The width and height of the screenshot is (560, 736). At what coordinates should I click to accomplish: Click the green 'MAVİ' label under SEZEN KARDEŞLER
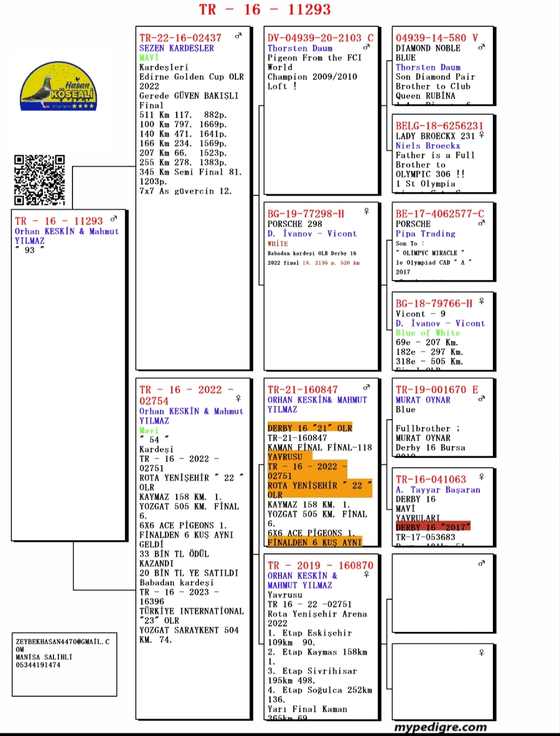(x=149, y=57)
